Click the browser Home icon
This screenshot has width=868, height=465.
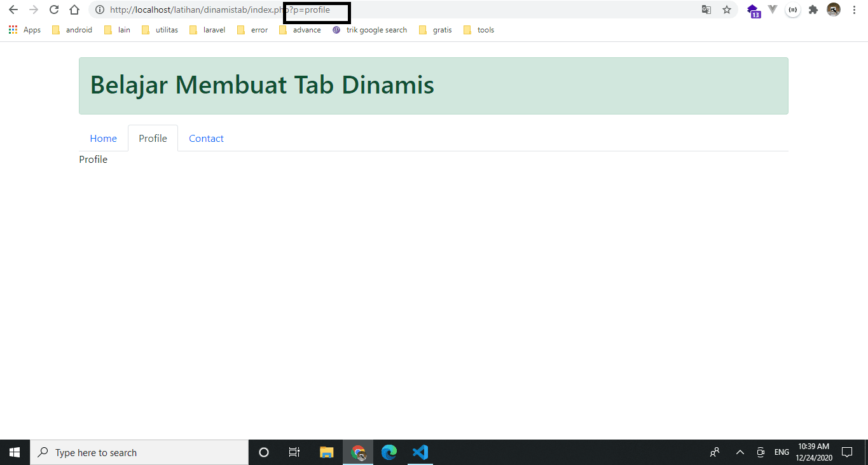pos(73,10)
